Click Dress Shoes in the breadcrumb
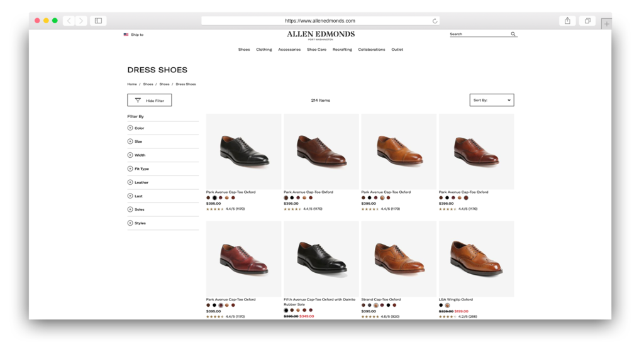 [186, 84]
